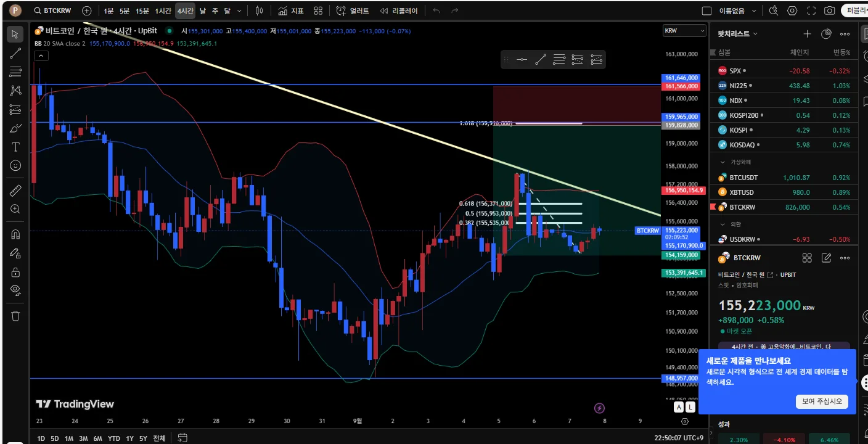Set the date range to YTD
The height and width of the screenshot is (444, 868).
click(x=113, y=438)
